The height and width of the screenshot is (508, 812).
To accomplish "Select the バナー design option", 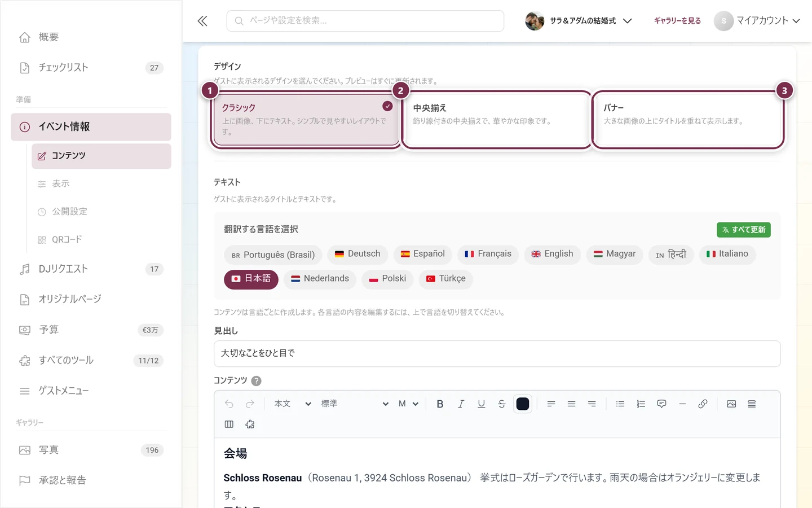I will pyautogui.click(x=687, y=120).
